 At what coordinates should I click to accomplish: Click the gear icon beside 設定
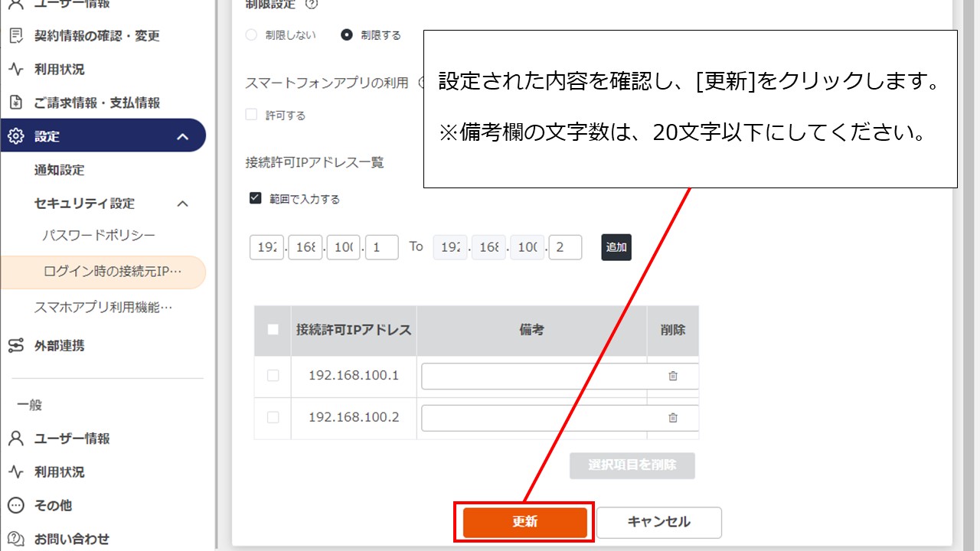(15, 136)
